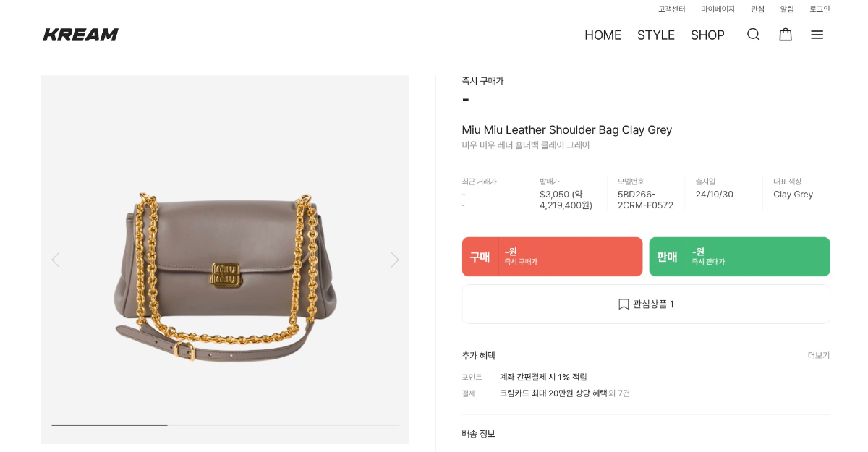Expand 추가 혜택 with 더보기
Image resolution: width=868 pixels, height=452 pixels.
(818, 356)
